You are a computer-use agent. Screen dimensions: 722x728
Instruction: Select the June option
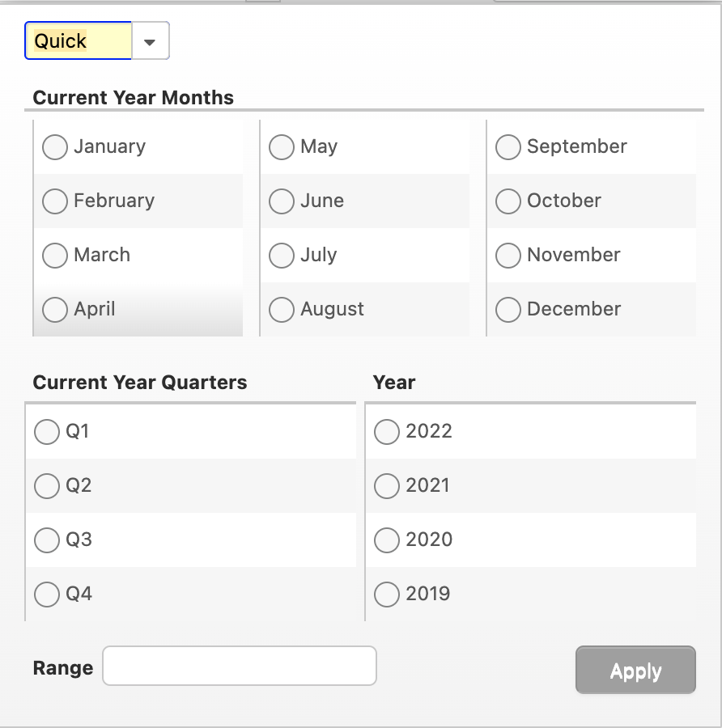coord(282,201)
